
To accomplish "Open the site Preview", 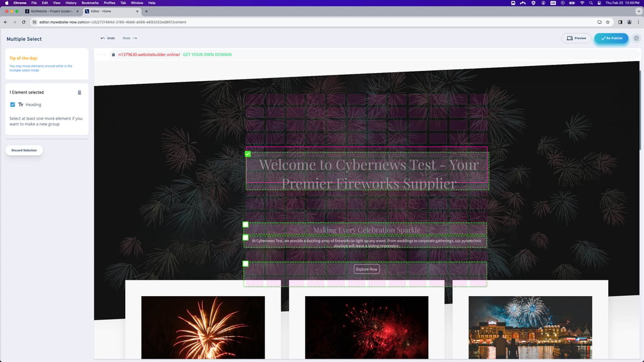I will tap(576, 38).
